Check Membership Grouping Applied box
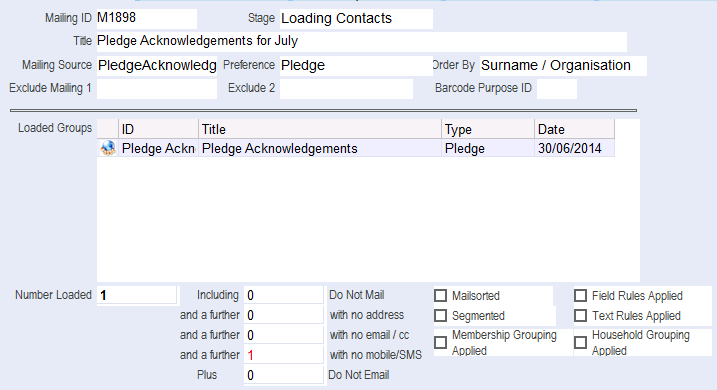The height and width of the screenshot is (390, 717). point(440,342)
